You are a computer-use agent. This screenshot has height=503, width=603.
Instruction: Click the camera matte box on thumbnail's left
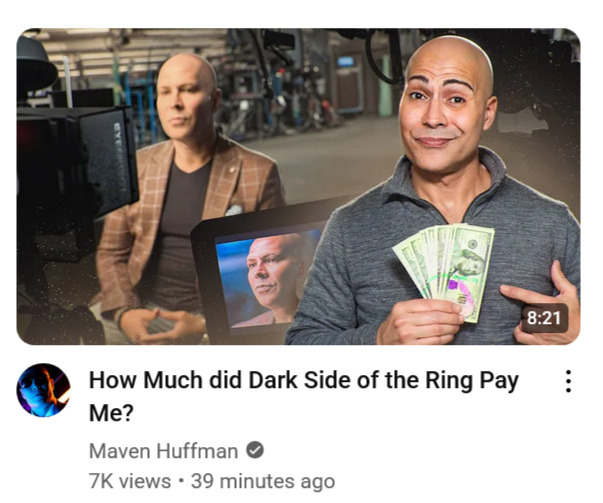pyautogui.click(x=75, y=162)
